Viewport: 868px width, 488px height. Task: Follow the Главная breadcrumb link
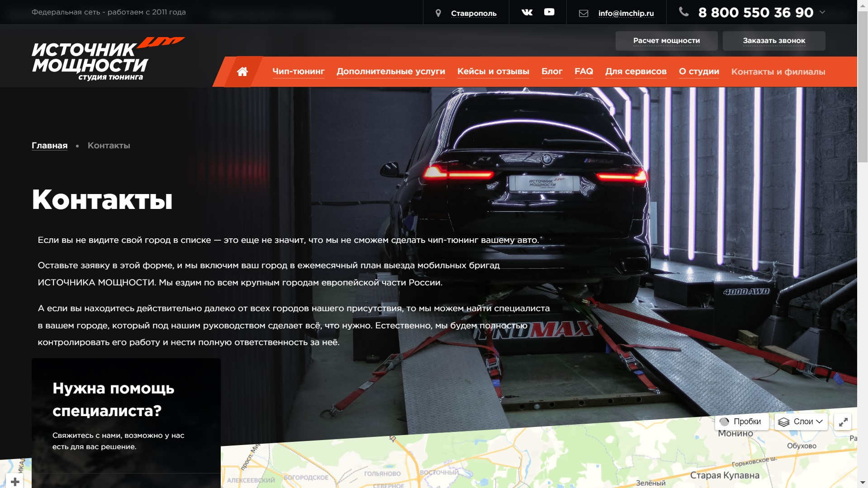(x=49, y=146)
